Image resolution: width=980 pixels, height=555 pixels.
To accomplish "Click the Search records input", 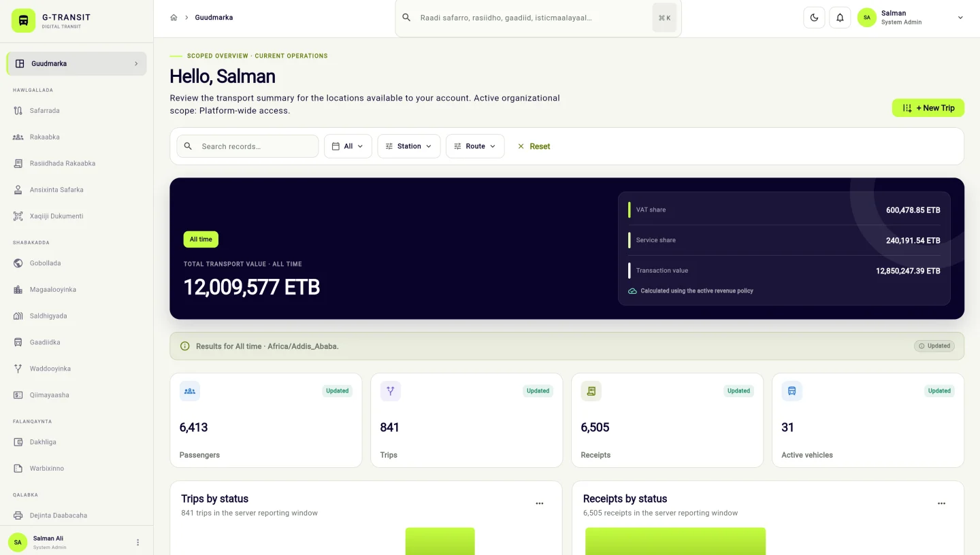I will coord(248,146).
